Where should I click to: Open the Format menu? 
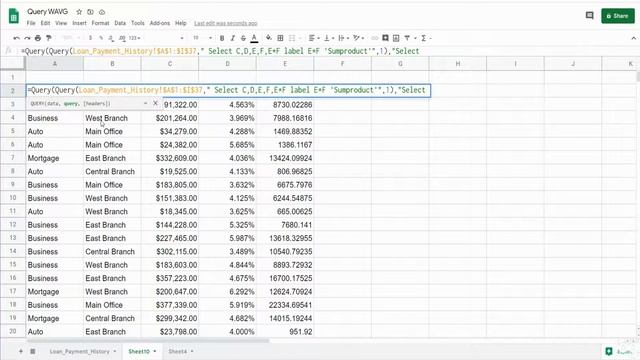[100, 23]
